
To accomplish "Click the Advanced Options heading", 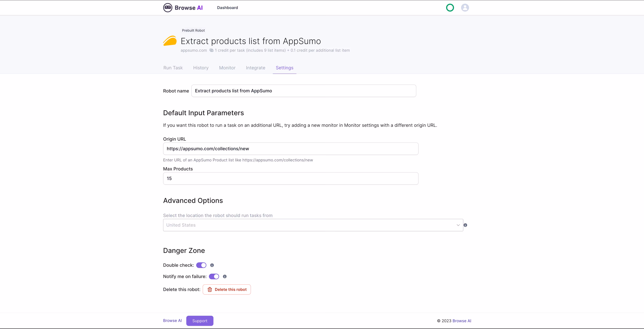I will pyautogui.click(x=193, y=201).
